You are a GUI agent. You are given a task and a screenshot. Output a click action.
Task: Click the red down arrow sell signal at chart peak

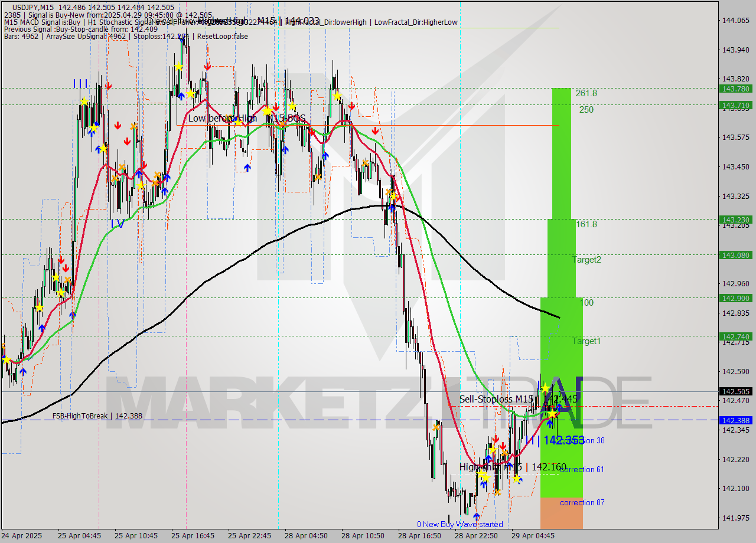click(208, 66)
